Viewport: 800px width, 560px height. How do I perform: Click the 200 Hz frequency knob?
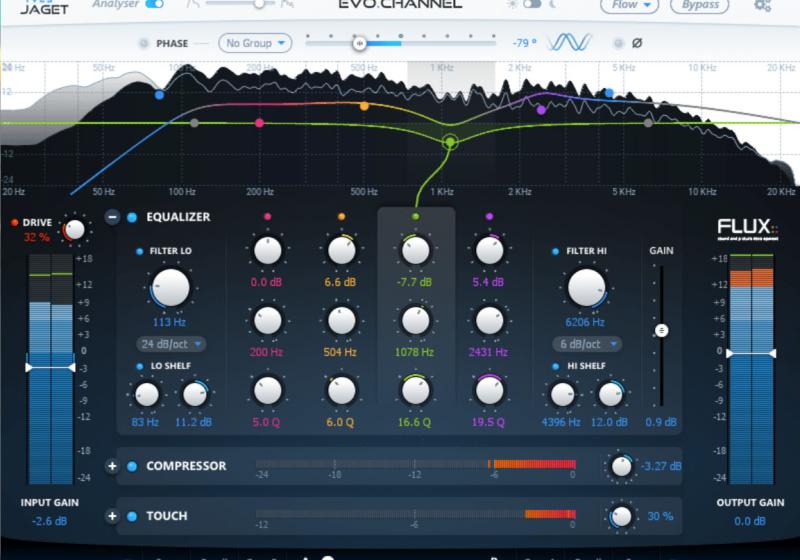click(267, 321)
